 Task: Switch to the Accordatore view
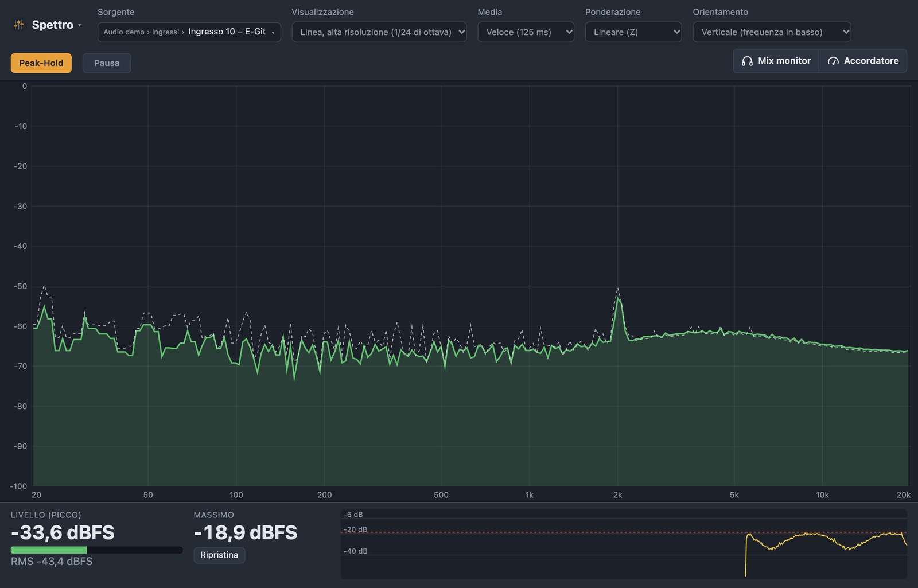(863, 61)
